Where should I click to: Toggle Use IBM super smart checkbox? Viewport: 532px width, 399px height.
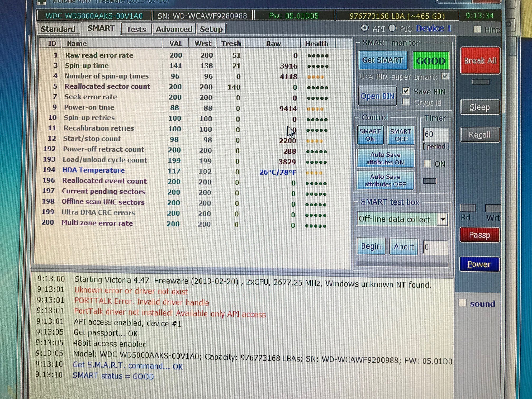[445, 77]
